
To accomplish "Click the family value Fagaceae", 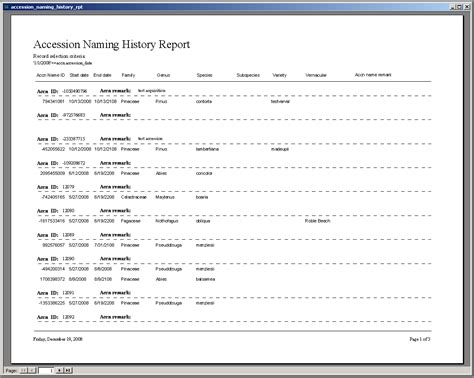I will [130, 221].
